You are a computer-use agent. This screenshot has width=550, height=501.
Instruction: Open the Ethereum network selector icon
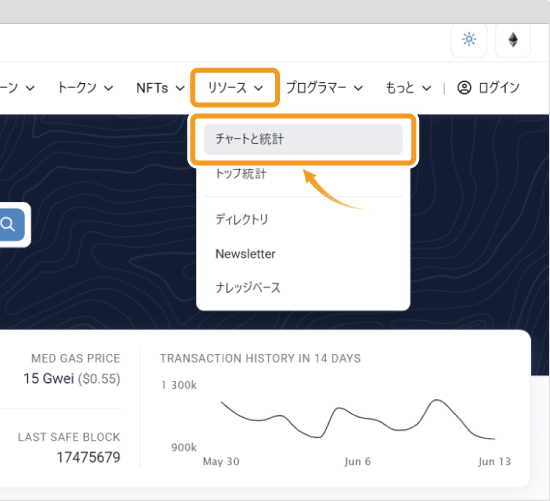tap(513, 39)
